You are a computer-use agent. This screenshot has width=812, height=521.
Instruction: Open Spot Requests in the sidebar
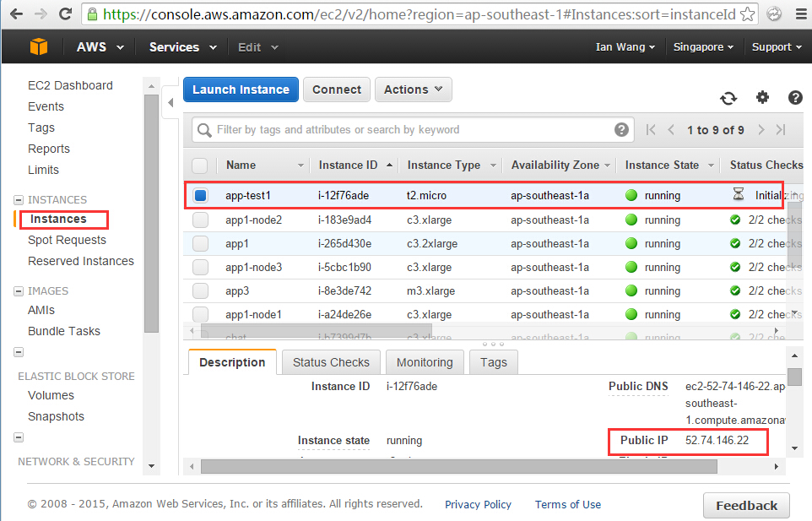[x=67, y=241]
